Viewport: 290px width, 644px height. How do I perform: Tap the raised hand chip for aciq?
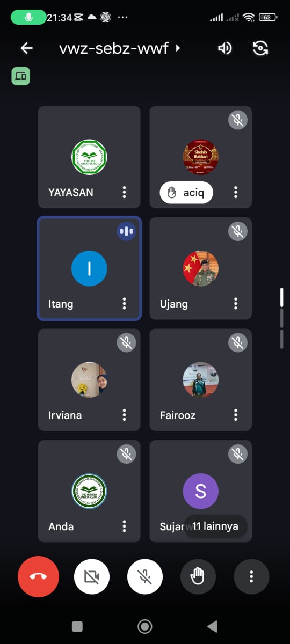[186, 193]
